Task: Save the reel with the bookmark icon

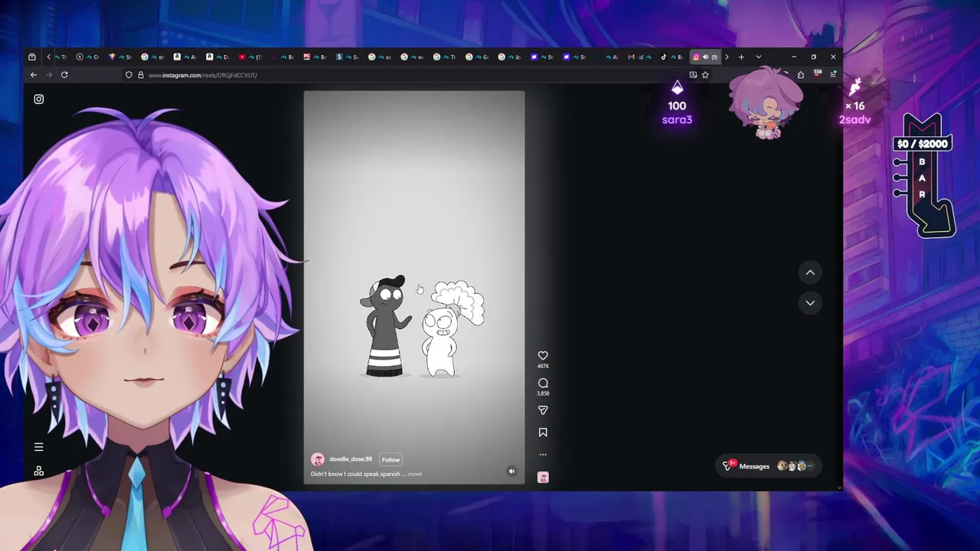Action: 543,432
